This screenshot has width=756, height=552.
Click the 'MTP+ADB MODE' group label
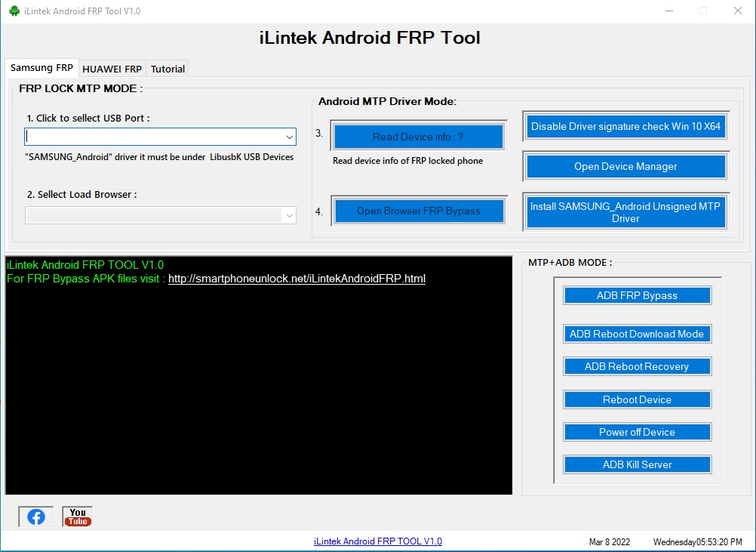coord(570,263)
